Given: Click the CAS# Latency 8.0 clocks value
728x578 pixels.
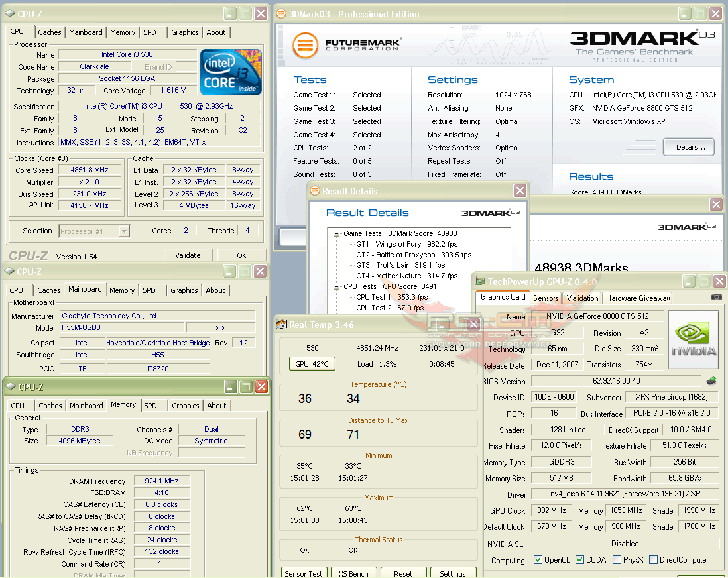Looking at the screenshot, I should click(162, 504).
